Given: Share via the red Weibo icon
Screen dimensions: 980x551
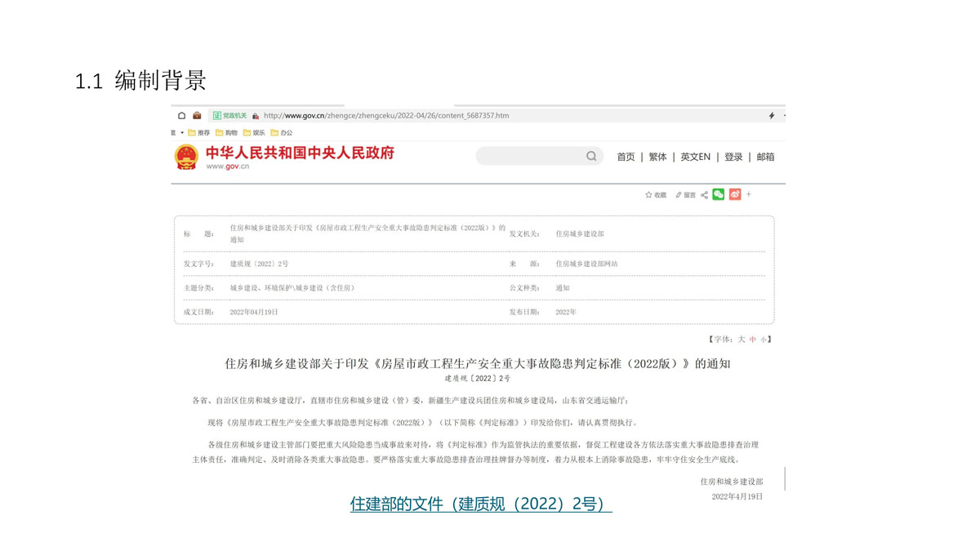Looking at the screenshot, I should coord(735,194).
